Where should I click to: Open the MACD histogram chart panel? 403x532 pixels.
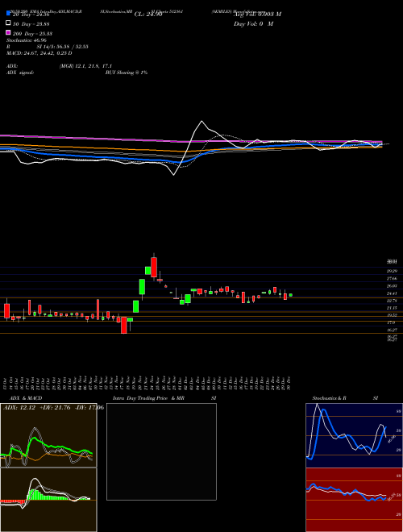(x=48, y=500)
